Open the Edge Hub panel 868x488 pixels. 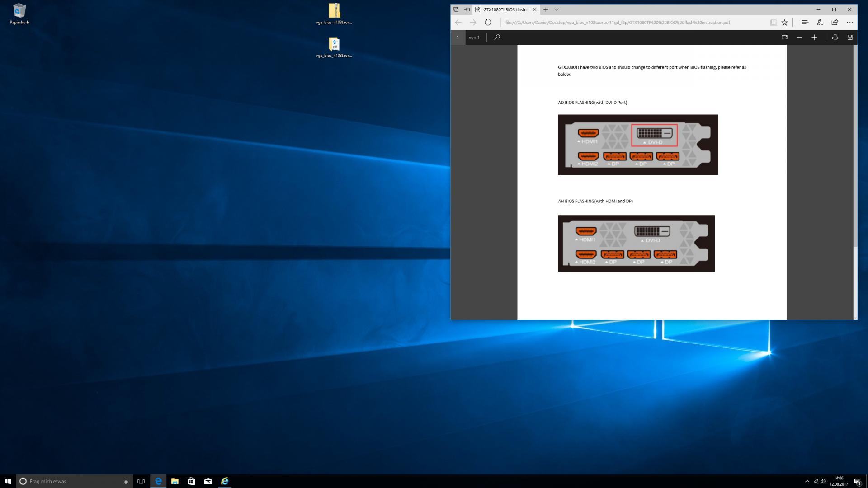coord(805,22)
